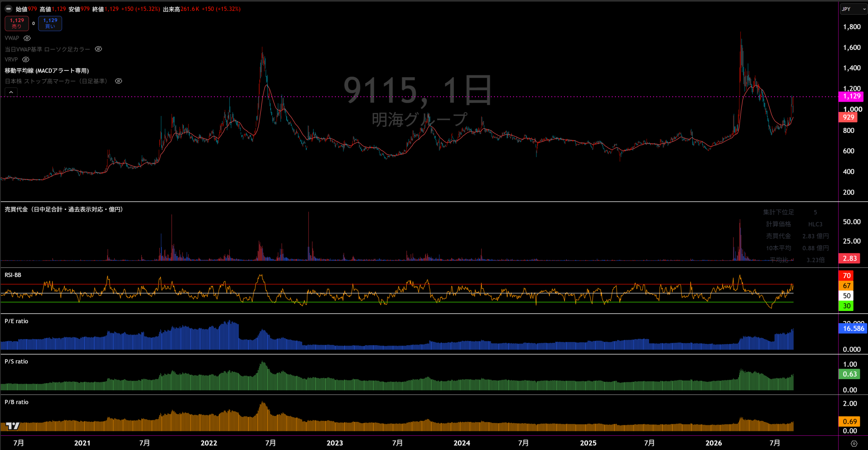The image size is (868, 450).
Task: Toggle VRVP indicator visibility eye
Action: tap(26, 60)
